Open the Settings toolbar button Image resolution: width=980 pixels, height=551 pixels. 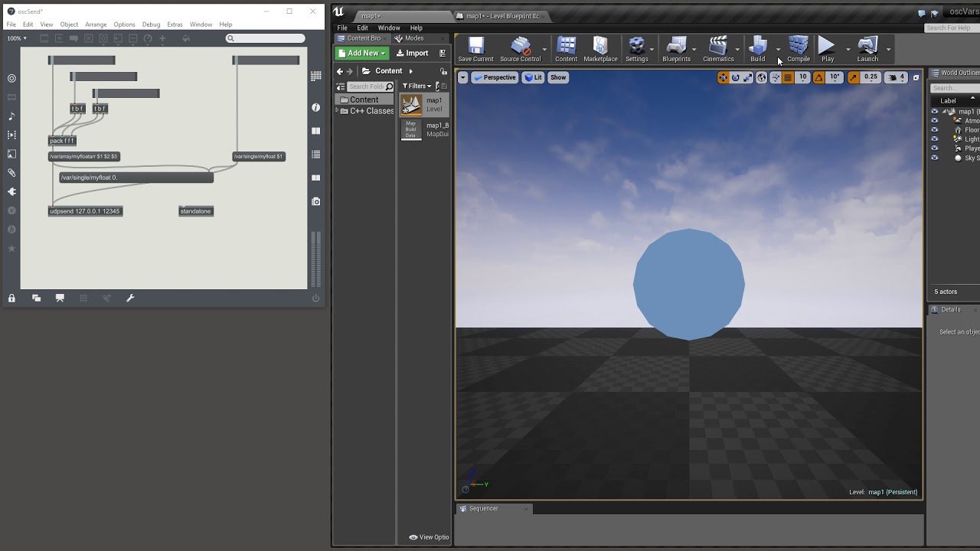point(636,49)
